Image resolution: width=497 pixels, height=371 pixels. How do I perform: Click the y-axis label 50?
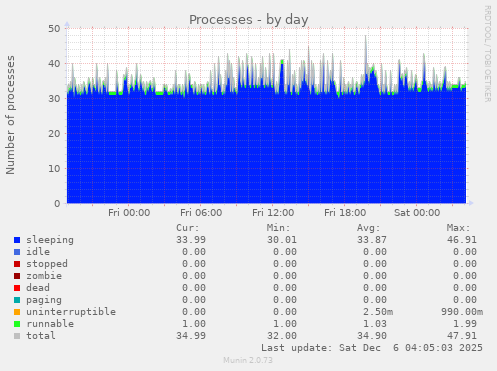54,29
